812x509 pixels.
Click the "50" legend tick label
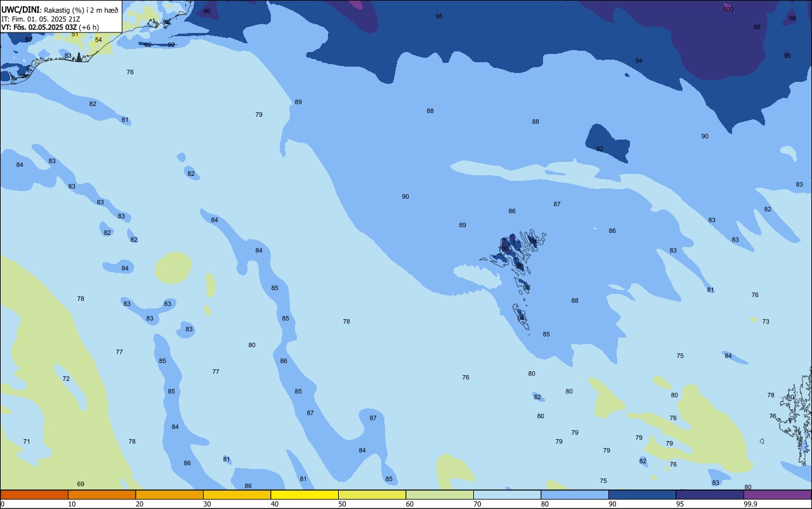342,504
